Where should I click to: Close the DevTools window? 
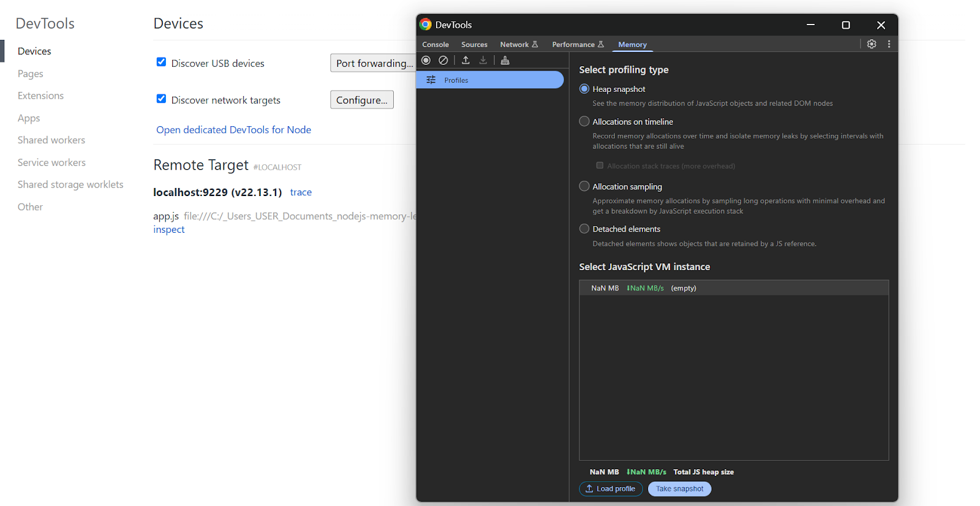click(881, 25)
